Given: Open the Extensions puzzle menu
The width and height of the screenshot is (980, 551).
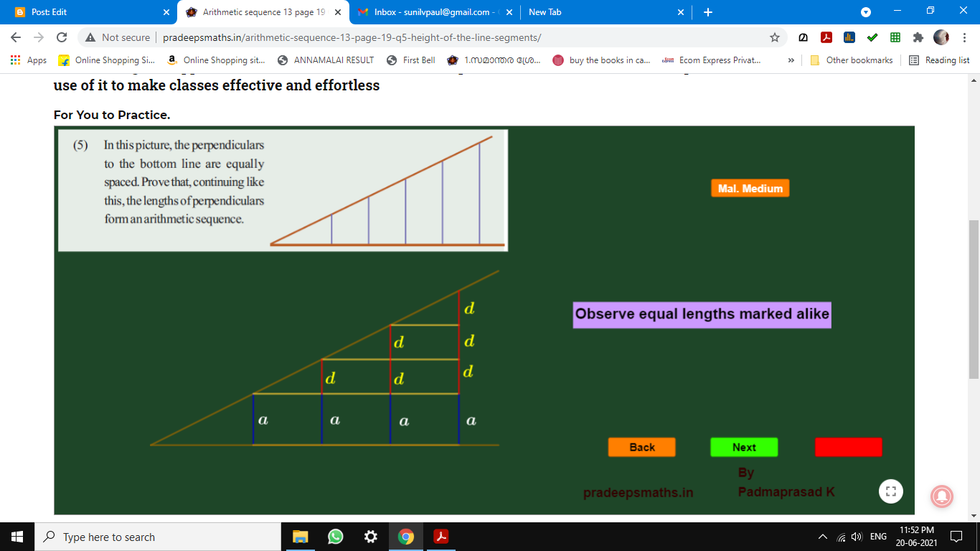Looking at the screenshot, I should [918, 37].
